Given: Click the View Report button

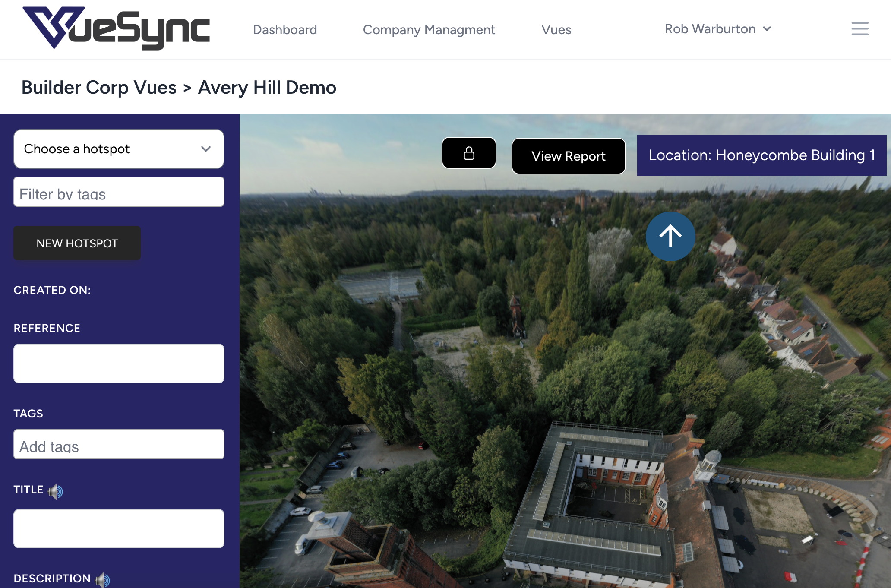Looking at the screenshot, I should point(569,156).
